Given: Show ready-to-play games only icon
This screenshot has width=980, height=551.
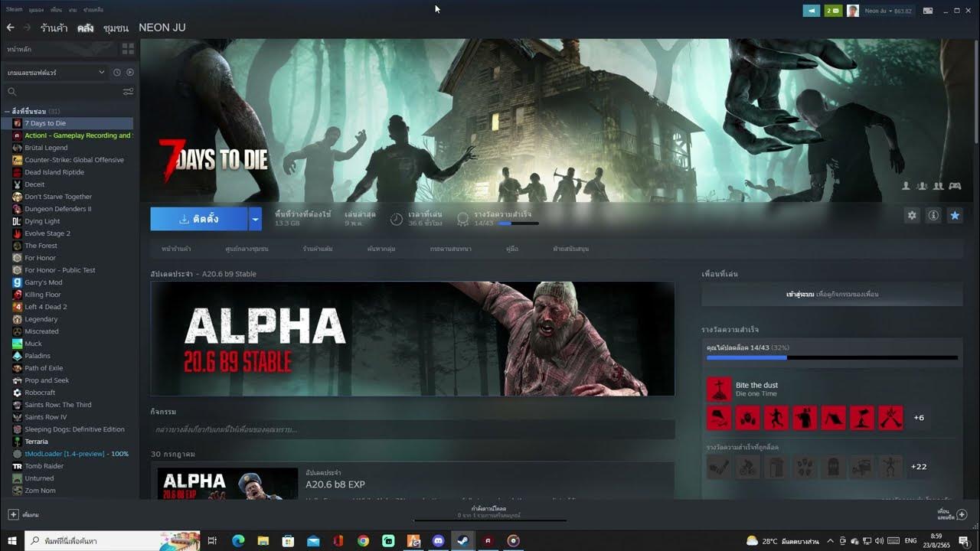Looking at the screenshot, I should coord(129,72).
